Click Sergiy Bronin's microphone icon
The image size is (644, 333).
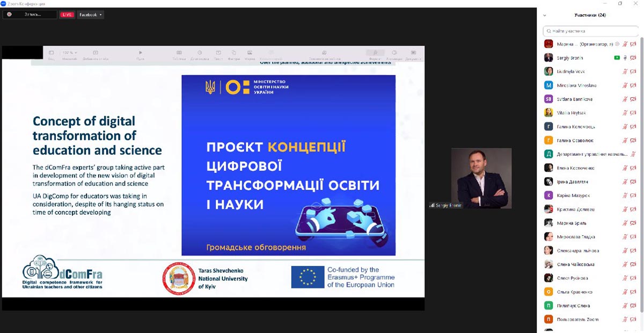tap(625, 57)
